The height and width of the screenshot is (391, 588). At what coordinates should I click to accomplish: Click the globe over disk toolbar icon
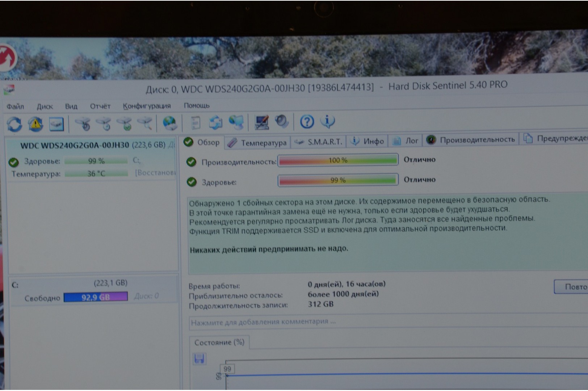(x=169, y=123)
